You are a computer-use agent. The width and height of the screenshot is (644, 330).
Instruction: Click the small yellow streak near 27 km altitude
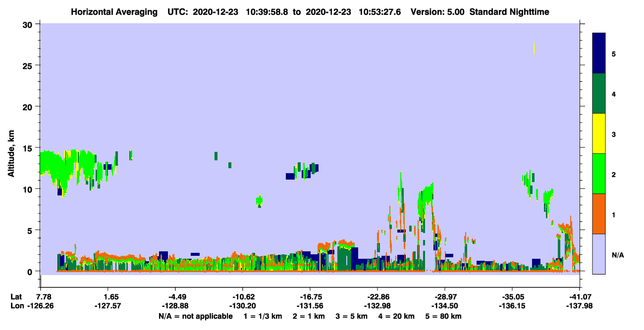534,48
